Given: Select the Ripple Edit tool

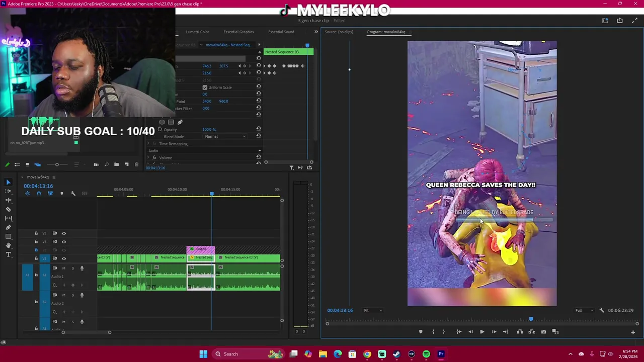Looking at the screenshot, I should (8, 200).
